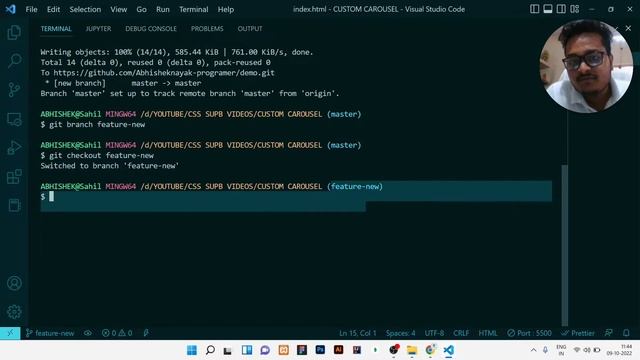This screenshot has width=640, height=360.
Task: Click "Switched to branch 'feature-new'" text
Action: click(110, 166)
